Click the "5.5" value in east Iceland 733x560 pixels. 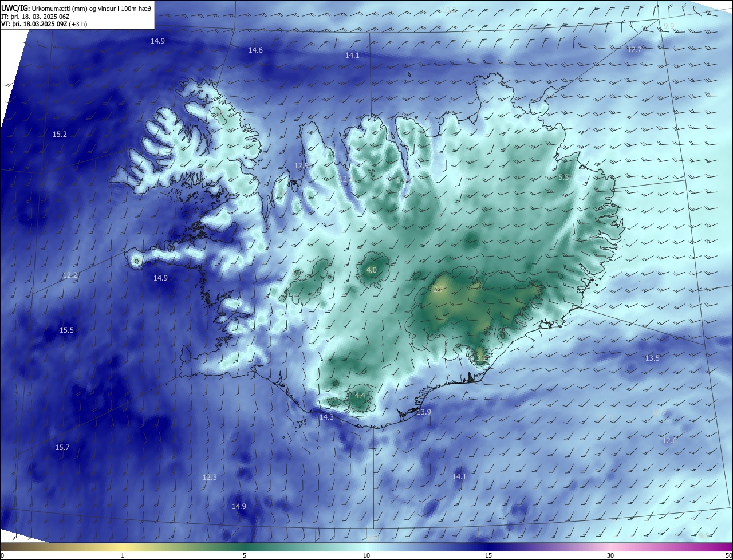point(563,178)
